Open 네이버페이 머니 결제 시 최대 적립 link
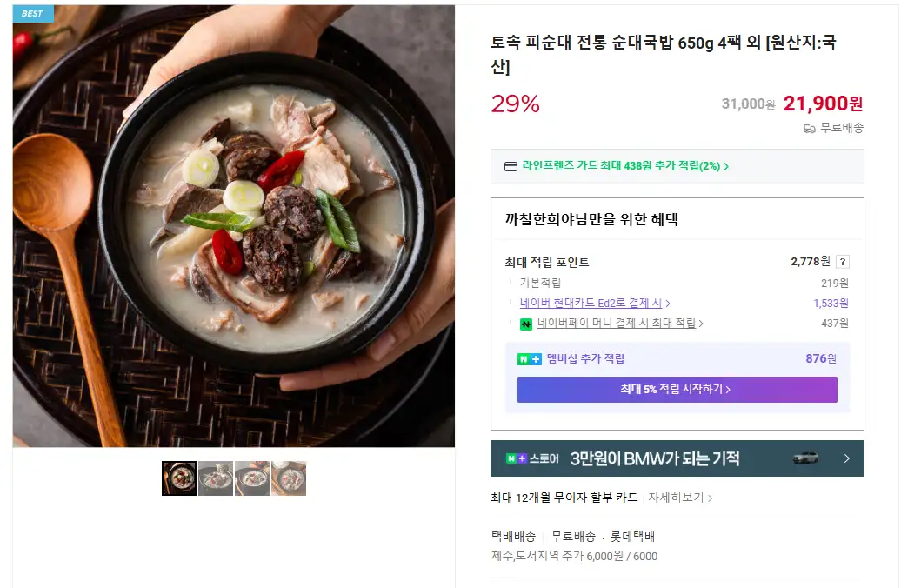 pos(619,324)
